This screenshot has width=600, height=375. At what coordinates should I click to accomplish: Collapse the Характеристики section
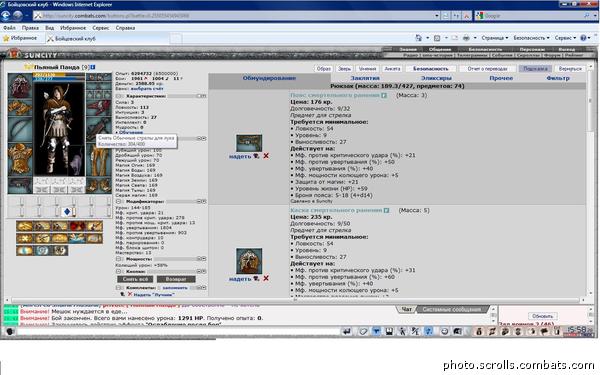[119, 96]
